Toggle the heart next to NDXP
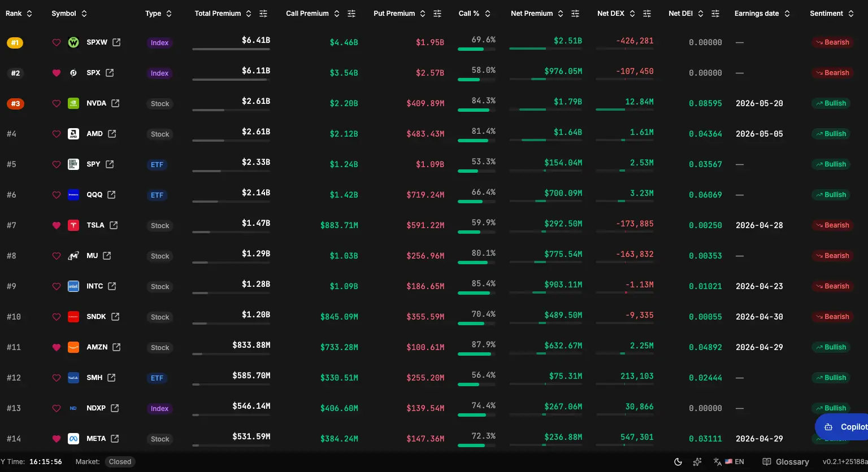This screenshot has height=472, width=868. click(x=57, y=408)
